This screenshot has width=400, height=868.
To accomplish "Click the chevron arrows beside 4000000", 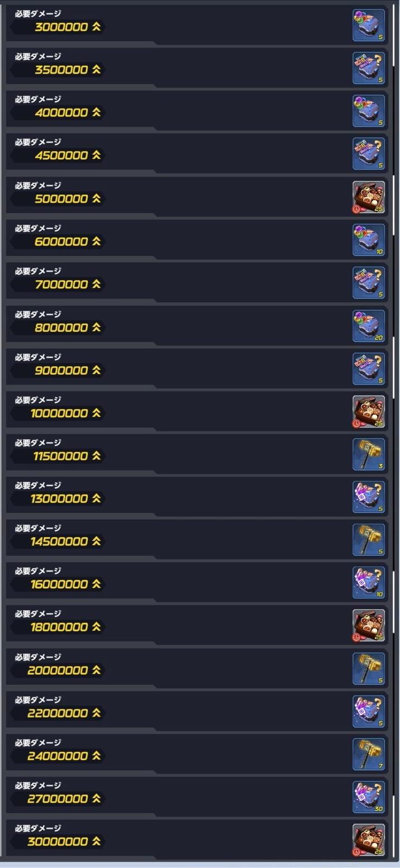I will click(96, 112).
